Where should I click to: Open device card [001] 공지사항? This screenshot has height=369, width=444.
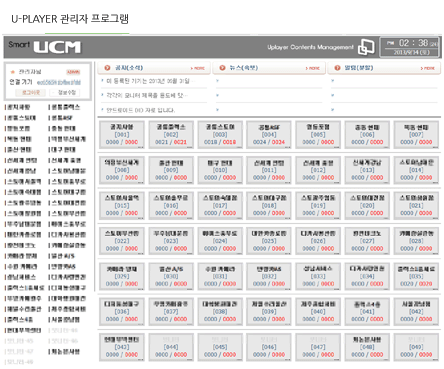pos(122,135)
